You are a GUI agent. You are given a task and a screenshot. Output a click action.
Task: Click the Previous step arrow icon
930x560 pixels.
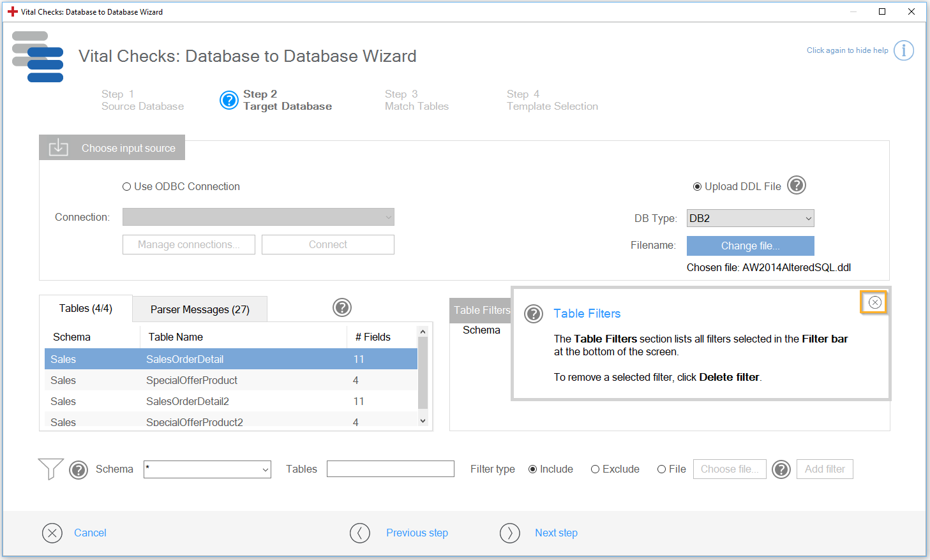click(360, 533)
